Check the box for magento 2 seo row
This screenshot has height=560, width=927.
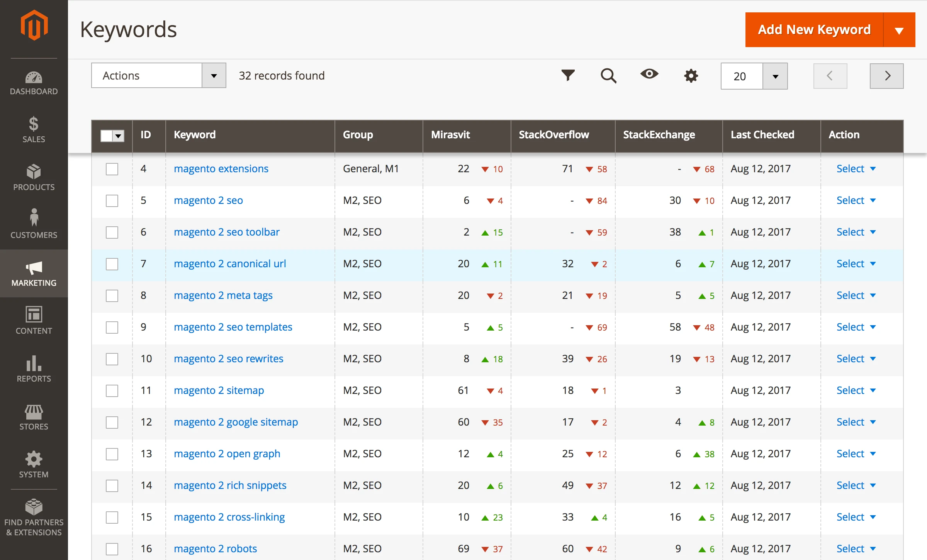[112, 201]
